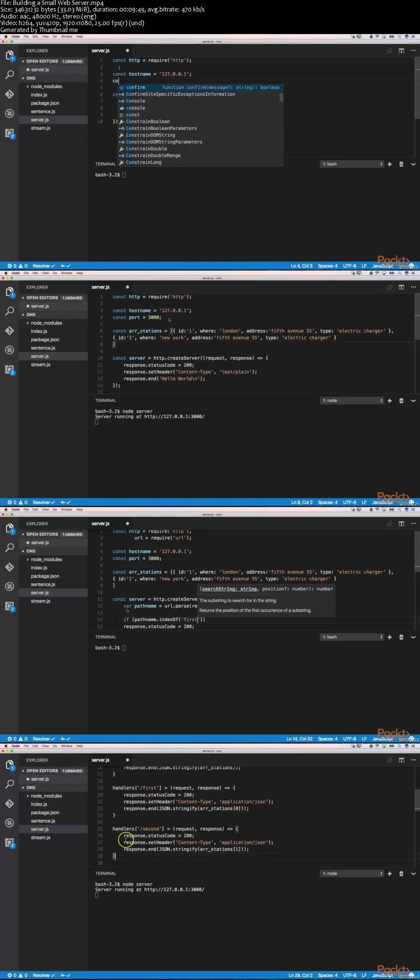Click 'LF' line ending in the 'Ln 29, Col 2' status bar
The image size is (420, 980).
point(364,975)
